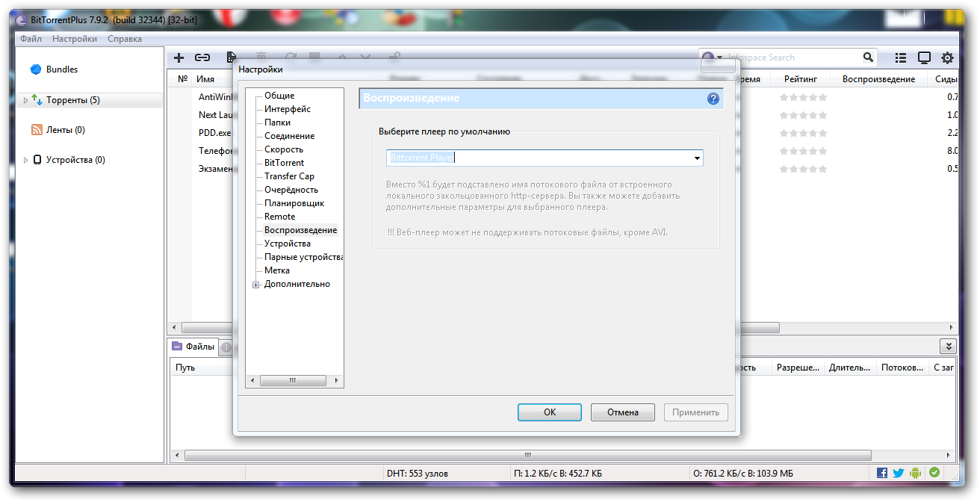Click the remote monitor icon in toolbar
980x502 pixels.
coord(924,58)
